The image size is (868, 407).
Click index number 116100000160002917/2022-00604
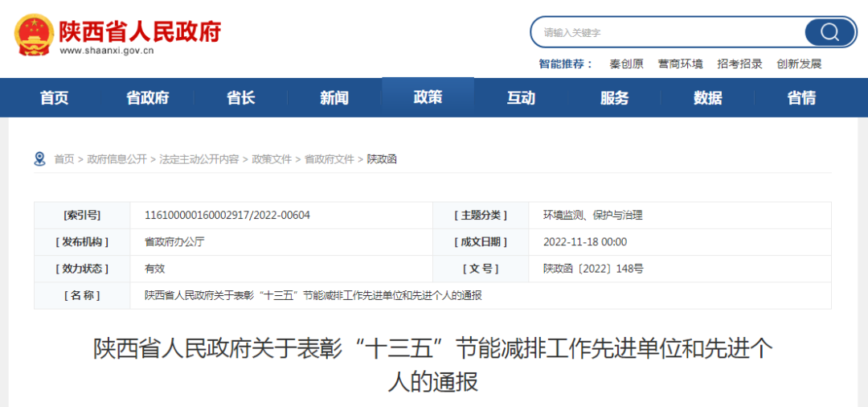click(227, 216)
